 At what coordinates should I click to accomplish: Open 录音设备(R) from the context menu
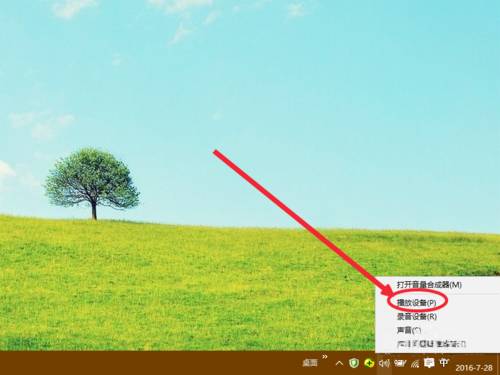pos(417,316)
